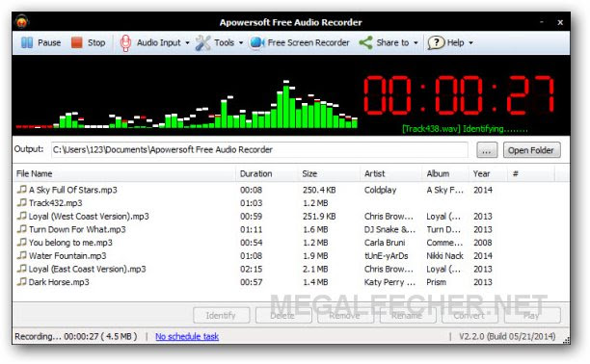Open the Audio Input menu label
The height and width of the screenshot is (364, 590).
pyautogui.click(x=159, y=43)
